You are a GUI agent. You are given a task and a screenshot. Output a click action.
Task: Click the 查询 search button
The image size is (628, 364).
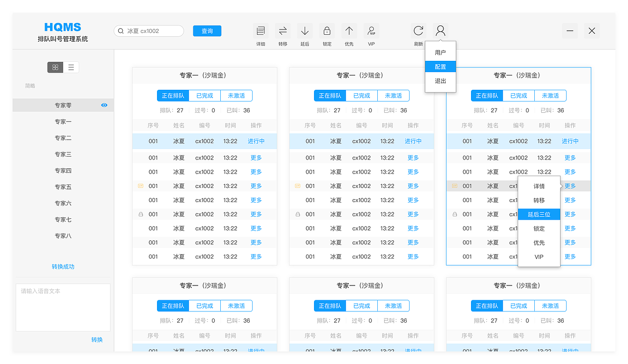[x=207, y=30]
